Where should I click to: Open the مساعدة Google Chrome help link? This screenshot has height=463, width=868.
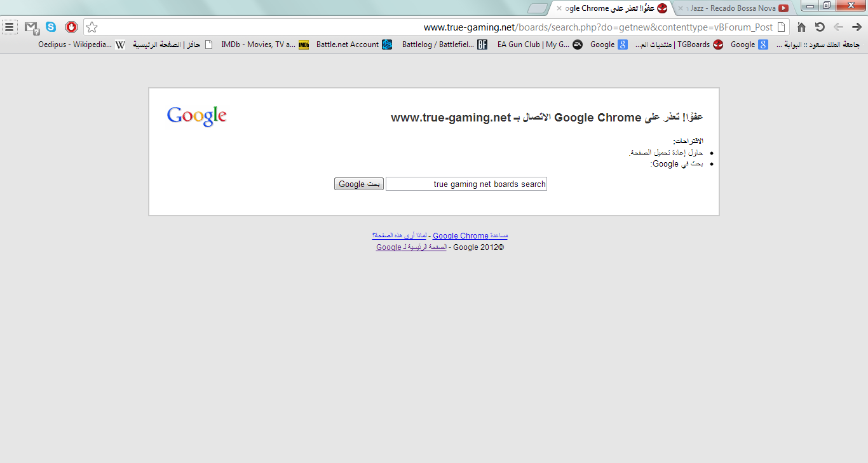click(470, 236)
